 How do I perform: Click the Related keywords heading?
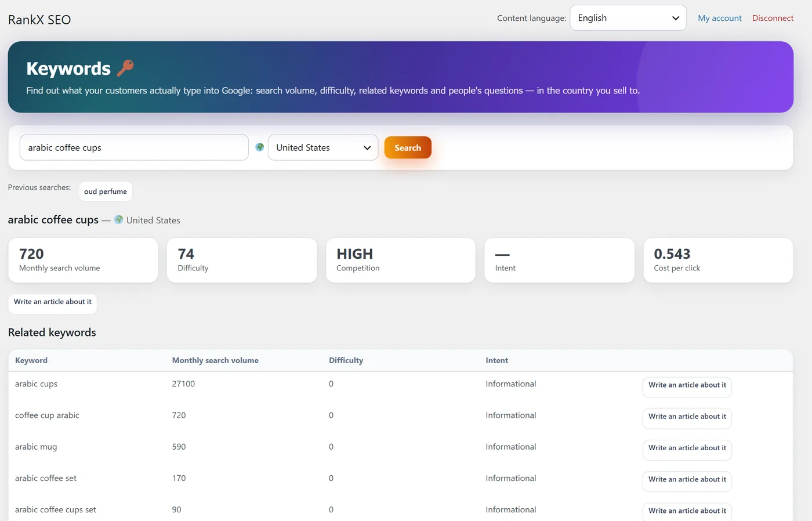[x=52, y=332]
